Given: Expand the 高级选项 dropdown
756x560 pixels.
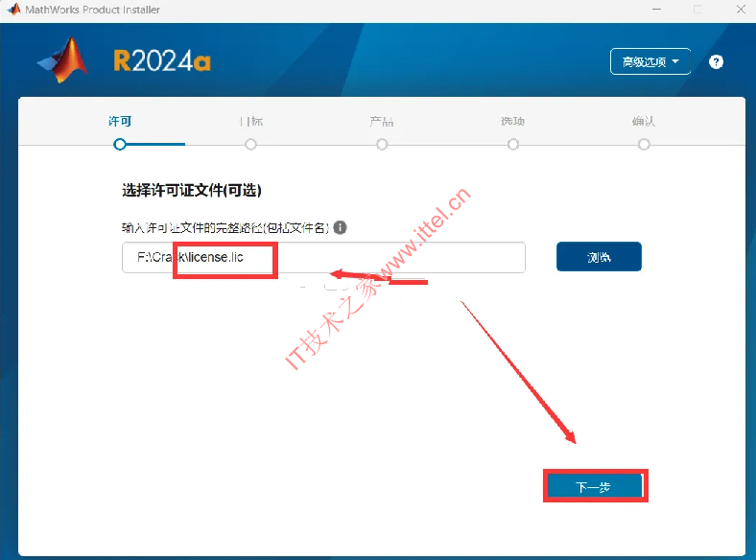Looking at the screenshot, I should click(x=650, y=61).
